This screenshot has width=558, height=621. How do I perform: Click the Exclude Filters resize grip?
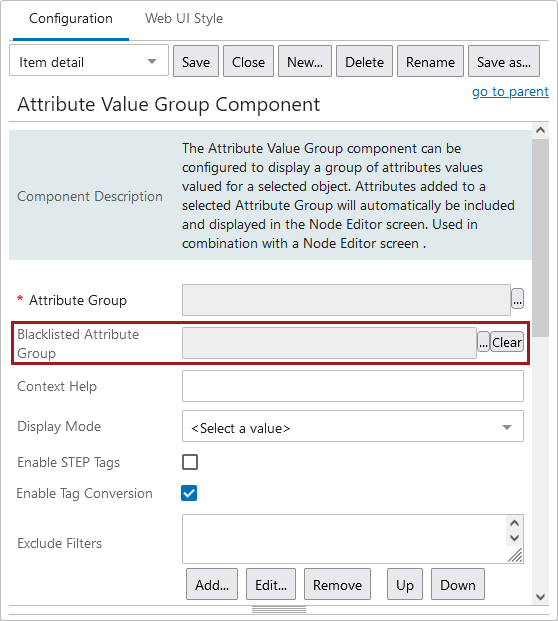click(515, 555)
